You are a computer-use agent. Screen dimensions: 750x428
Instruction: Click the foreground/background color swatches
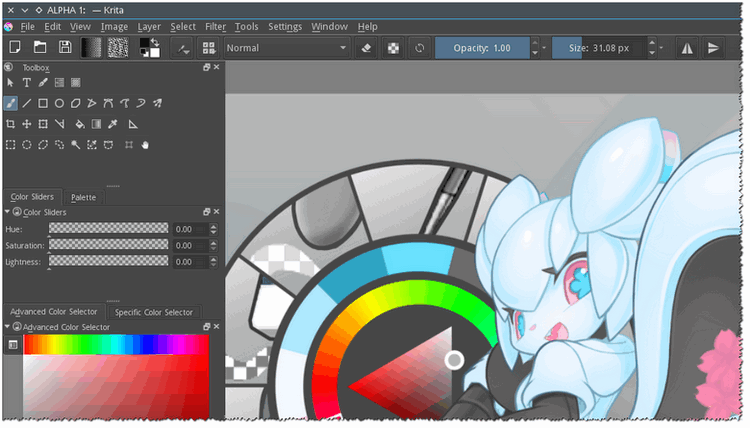(x=150, y=48)
